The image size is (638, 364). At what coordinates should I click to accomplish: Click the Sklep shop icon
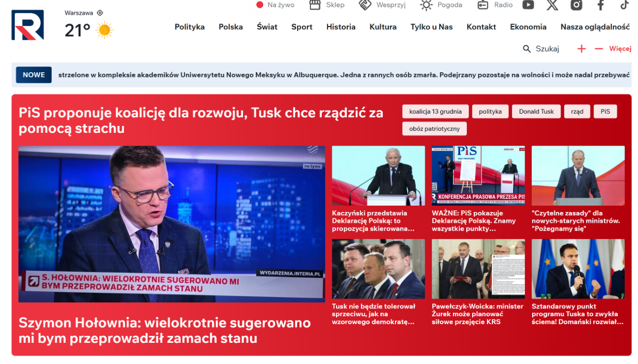(x=315, y=5)
